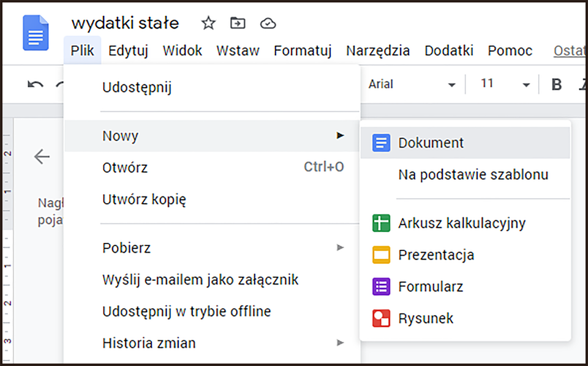Click the undo arrow

pos(35,84)
